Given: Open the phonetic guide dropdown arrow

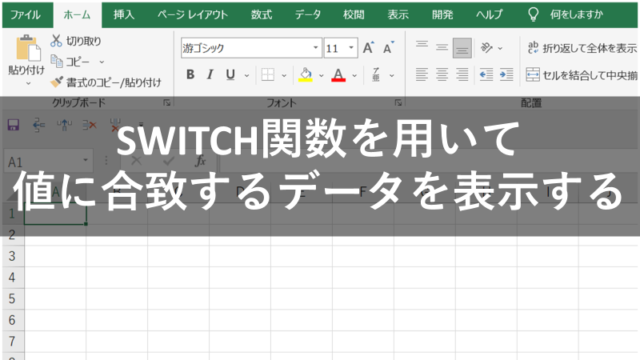Looking at the screenshot, I should (391, 76).
